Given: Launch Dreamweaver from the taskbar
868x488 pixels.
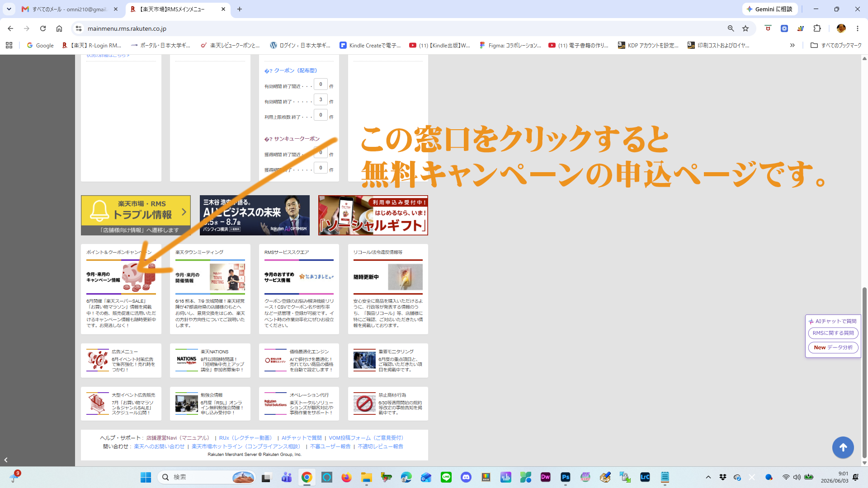Looking at the screenshot, I should pos(546,477).
